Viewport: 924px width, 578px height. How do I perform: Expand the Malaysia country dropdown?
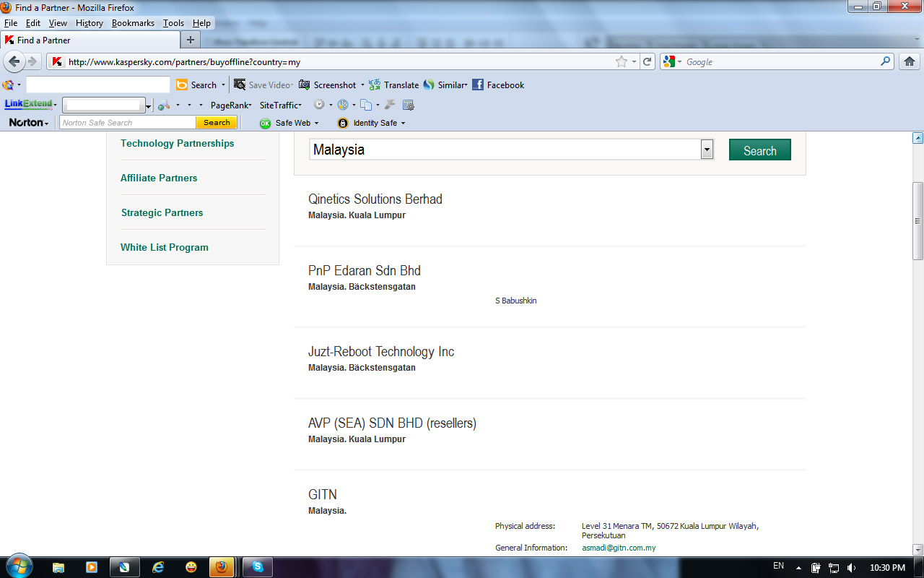pos(707,150)
